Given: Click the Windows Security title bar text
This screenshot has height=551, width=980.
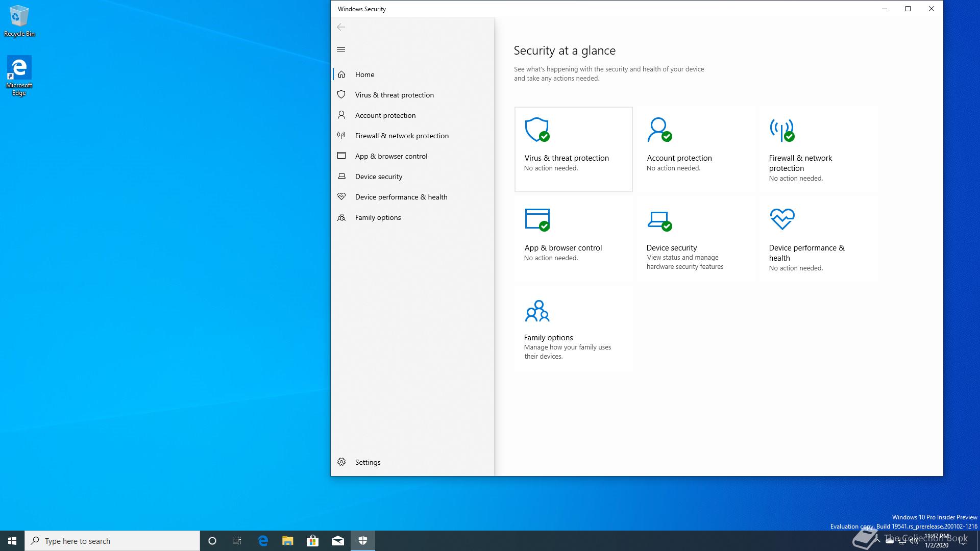Looking at the screenshot, I should coord(361,9).
